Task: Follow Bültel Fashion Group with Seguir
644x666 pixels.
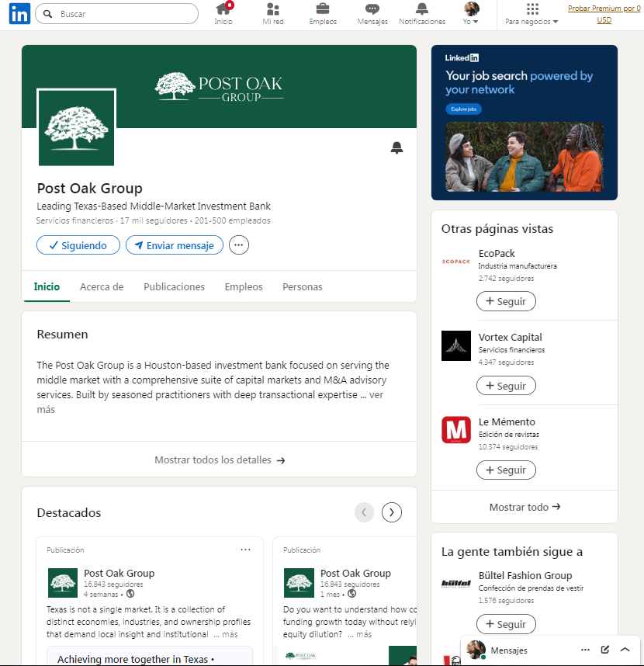Action: [x=506, y=624]
